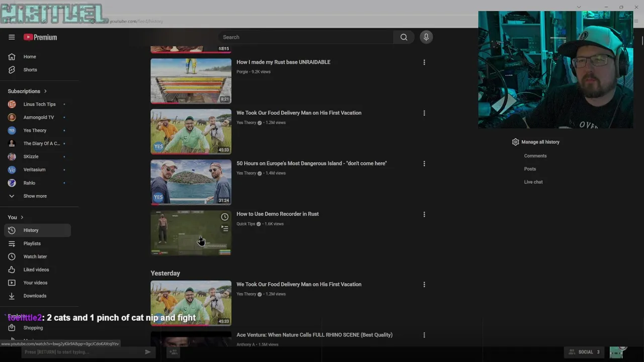This screenshot has width=644, height=362.
Task: Open Shorts from sidebar
Action: coord(38,70)
